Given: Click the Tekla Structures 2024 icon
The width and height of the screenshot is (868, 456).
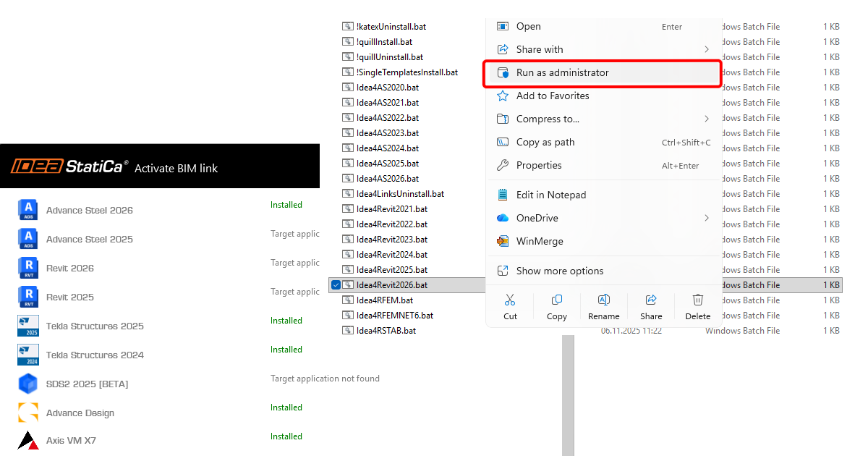Looking at the screenshot, I should [x=28, y=355].
